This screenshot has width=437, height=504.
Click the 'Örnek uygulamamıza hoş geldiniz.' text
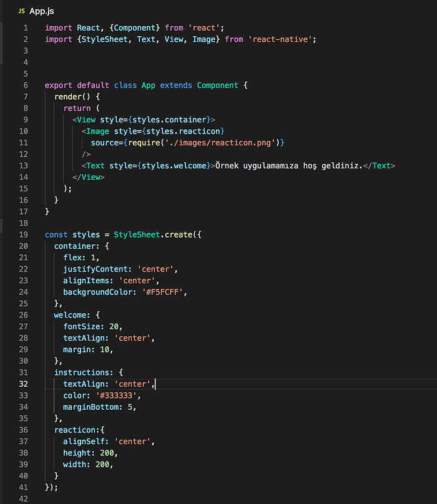pos(289,166)
